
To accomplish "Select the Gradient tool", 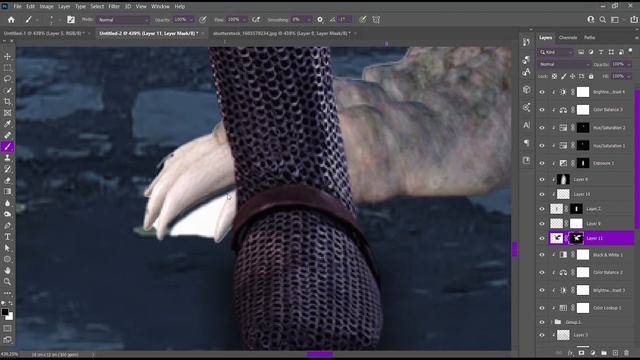I will click(7, 191).
